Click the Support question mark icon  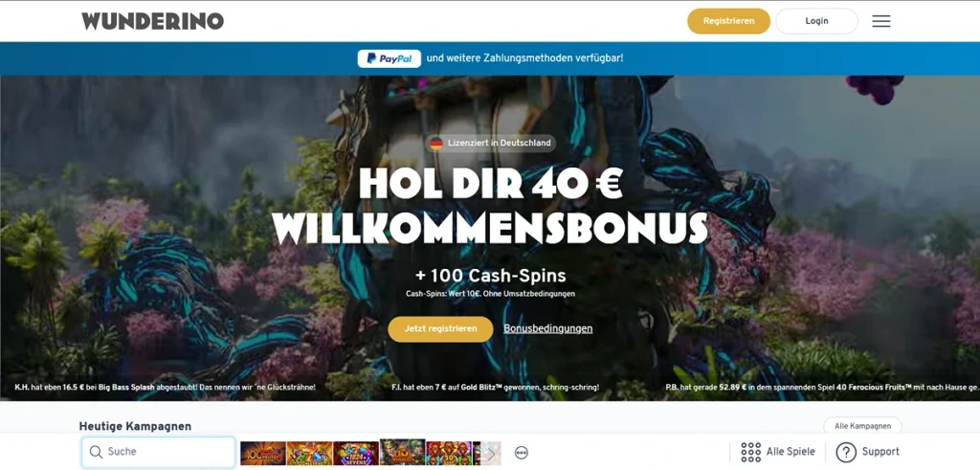click(846, 452)
